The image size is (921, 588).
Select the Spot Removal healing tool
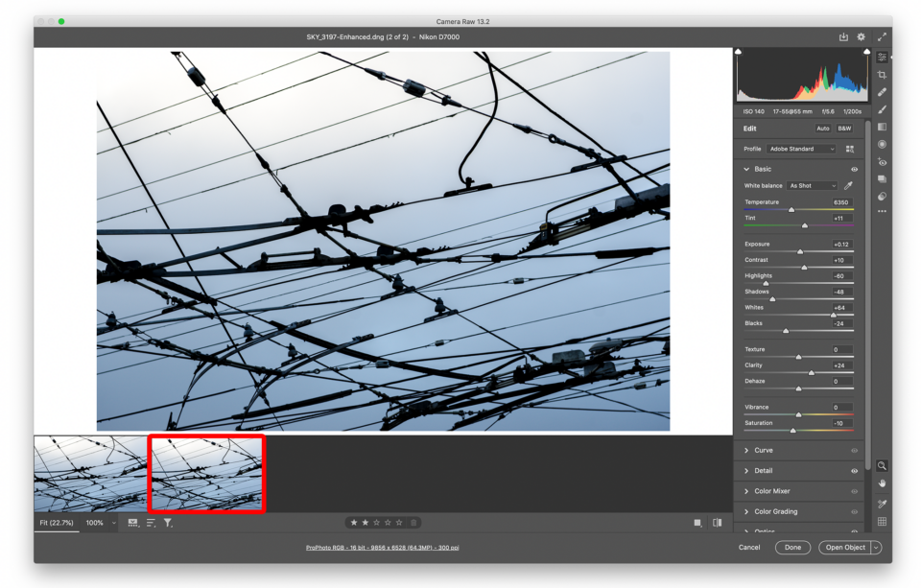(882, 92)
